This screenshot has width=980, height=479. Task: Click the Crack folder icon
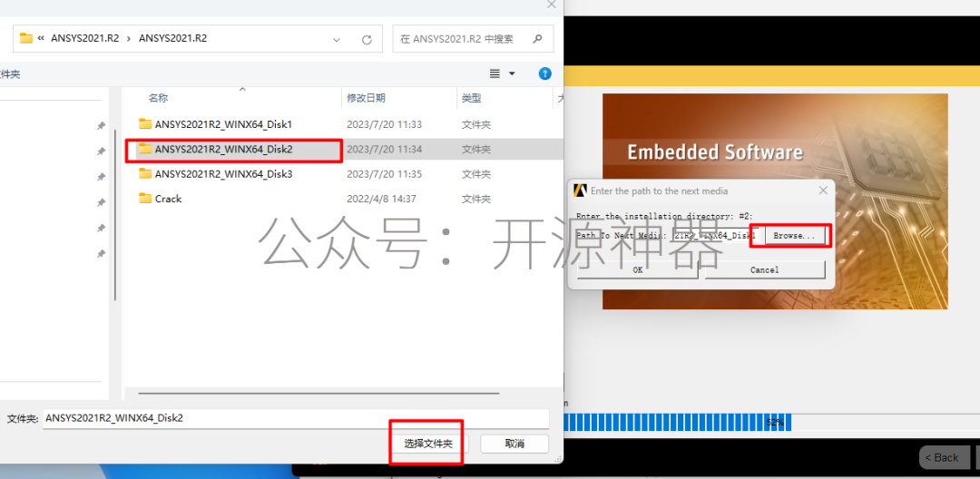145,199
